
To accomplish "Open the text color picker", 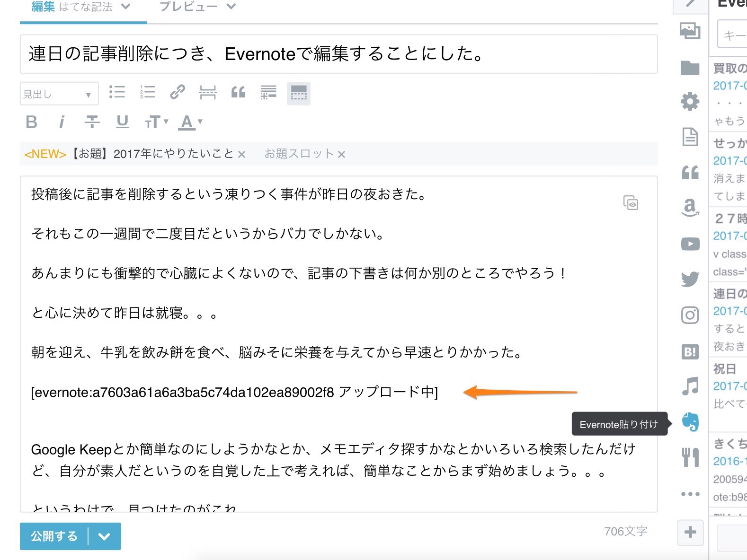I will 190,122.
